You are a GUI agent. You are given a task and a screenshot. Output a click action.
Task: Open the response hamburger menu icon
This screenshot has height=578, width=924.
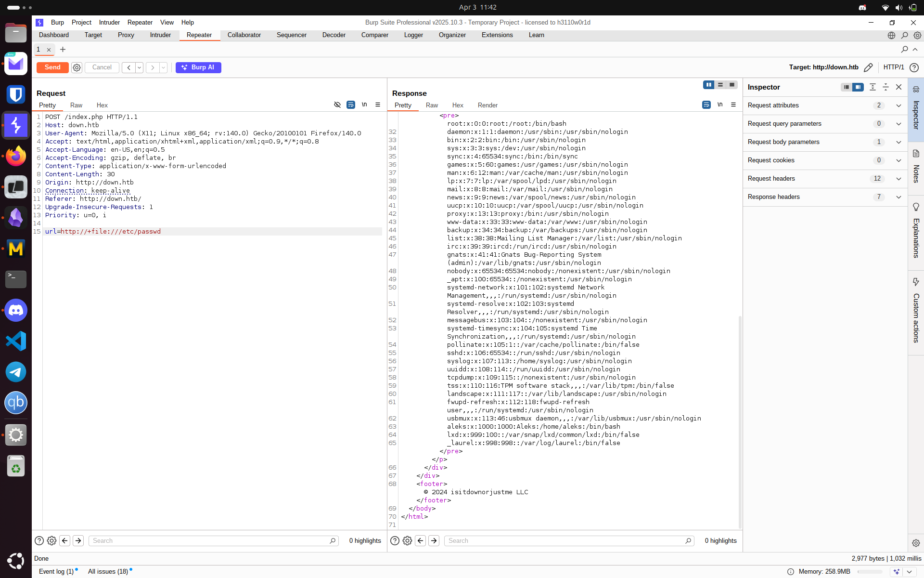point(733,105)
